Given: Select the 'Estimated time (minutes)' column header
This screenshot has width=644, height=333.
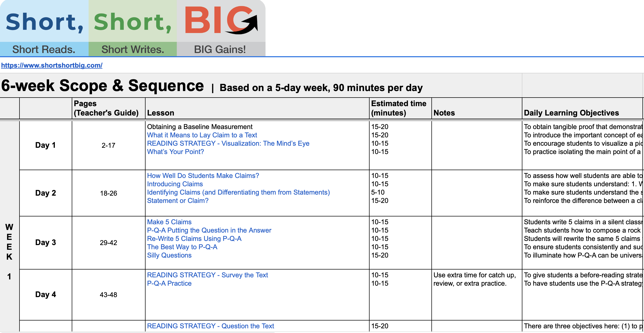Looking at the screenshot, I should pos(400,108).
